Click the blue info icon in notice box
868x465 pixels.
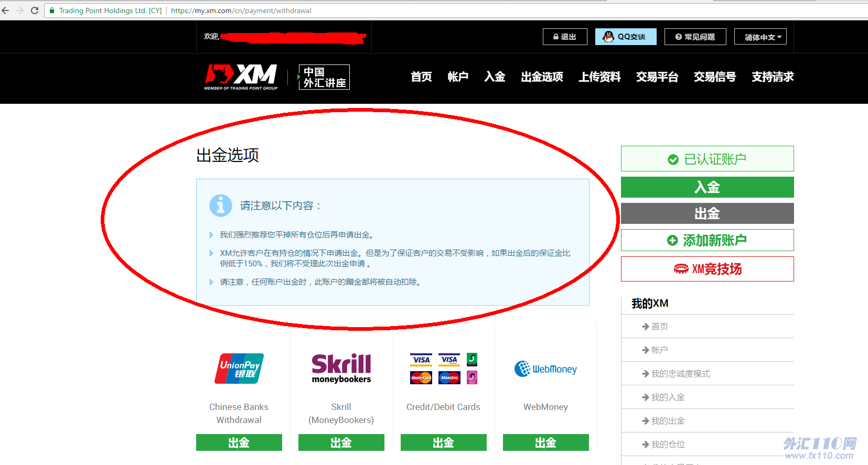pyautogui.click(x=221, y=206)
